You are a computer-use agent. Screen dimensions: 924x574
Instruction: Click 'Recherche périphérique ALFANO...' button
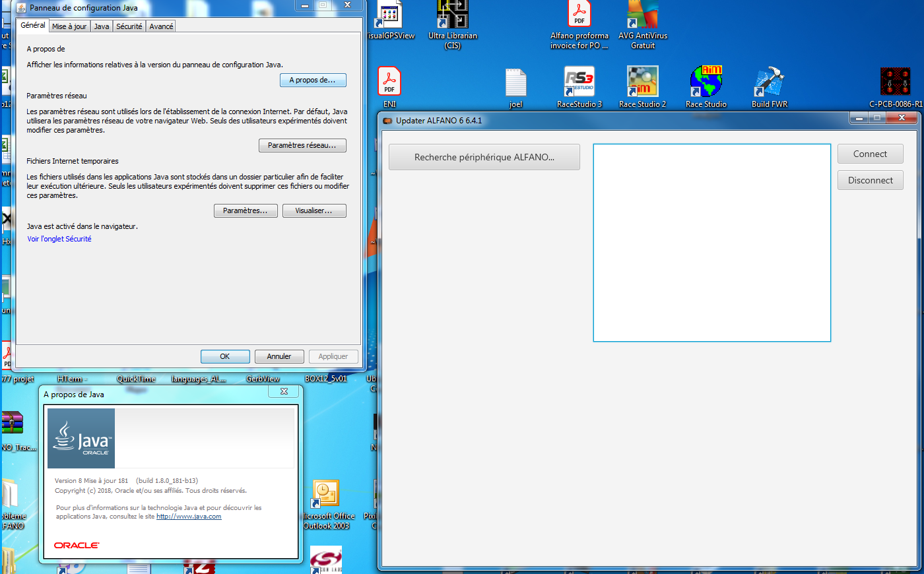pos(484,157)
